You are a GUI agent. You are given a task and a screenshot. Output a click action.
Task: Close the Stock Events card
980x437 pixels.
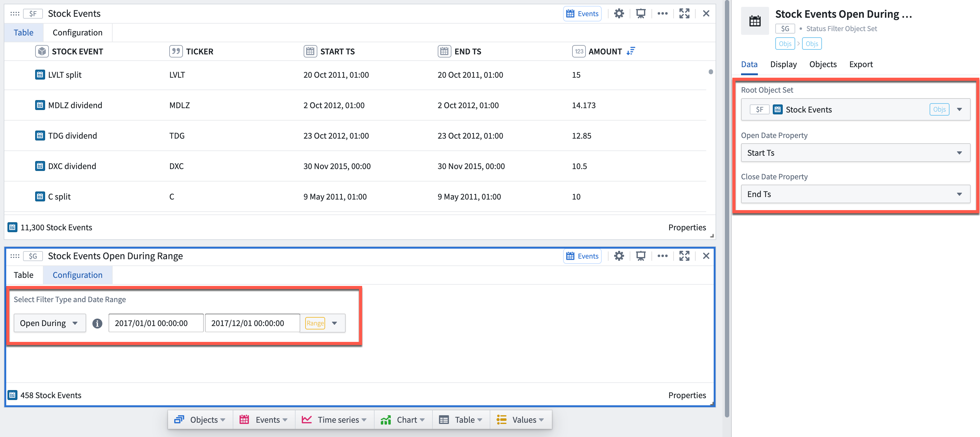[x=706, y=14]
